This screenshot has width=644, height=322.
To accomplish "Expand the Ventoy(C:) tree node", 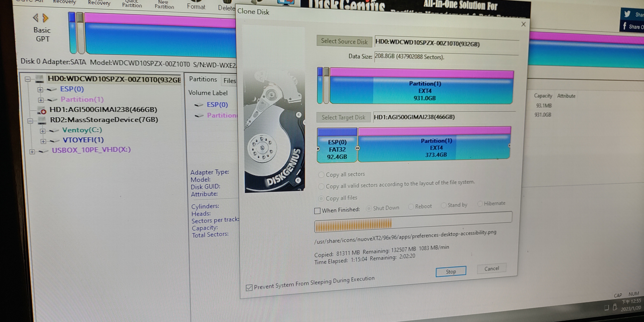I will pyautogui.click(x=43, y=131).
